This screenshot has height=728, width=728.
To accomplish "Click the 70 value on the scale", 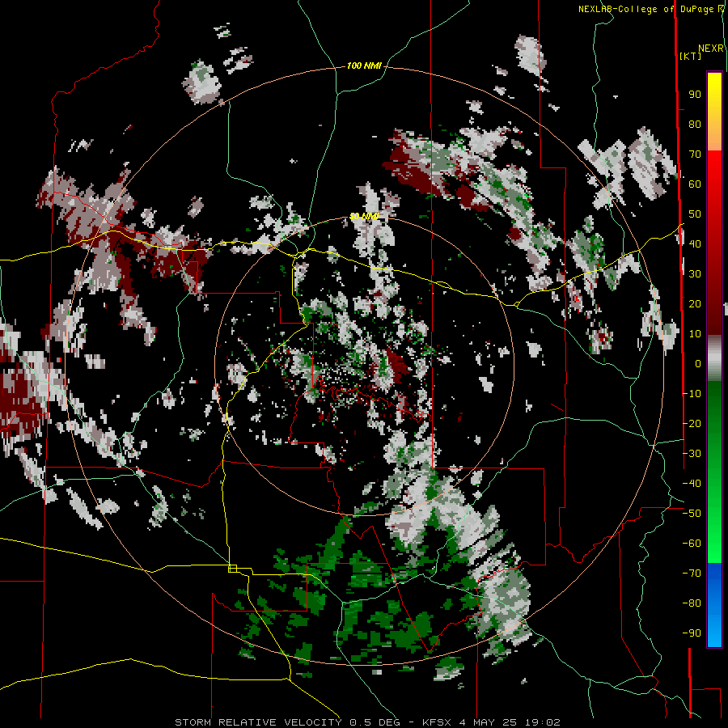I will pos(695,154).
